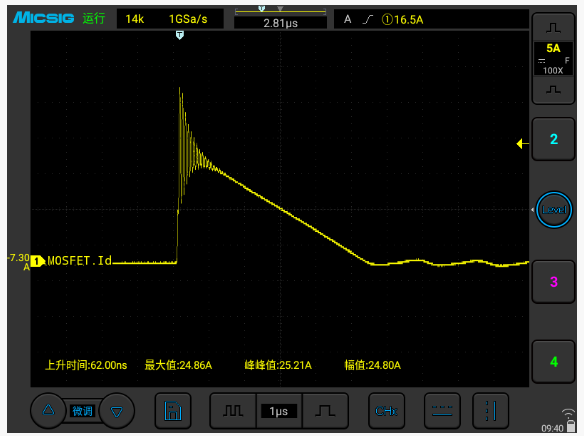Open the 14k 1GSa/s acquisition info

[x=170, y=19]
